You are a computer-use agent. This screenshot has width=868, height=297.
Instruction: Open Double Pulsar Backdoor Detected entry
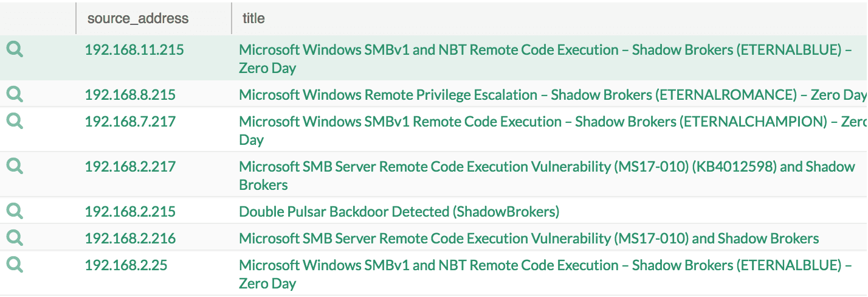coord(399,212)
